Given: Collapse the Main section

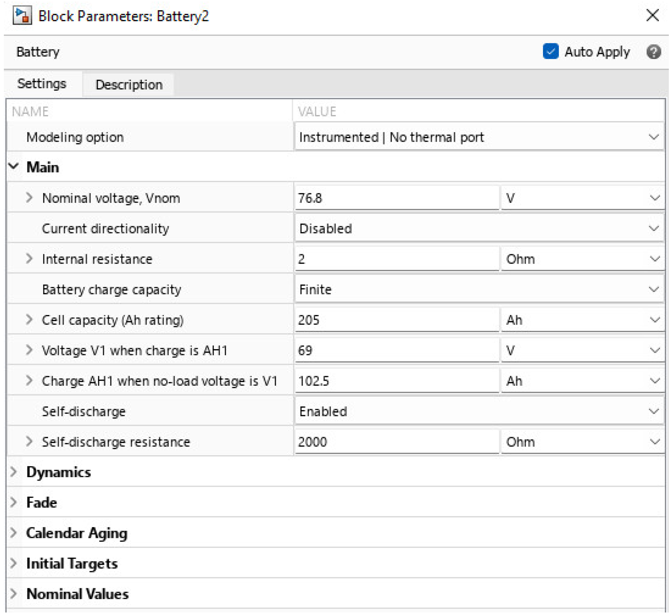Looking at the screenshot, I should (x=14, y=166).
